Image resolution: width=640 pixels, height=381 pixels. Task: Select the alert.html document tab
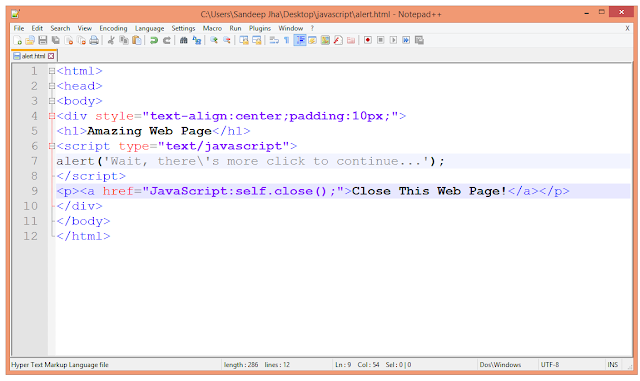33,56
